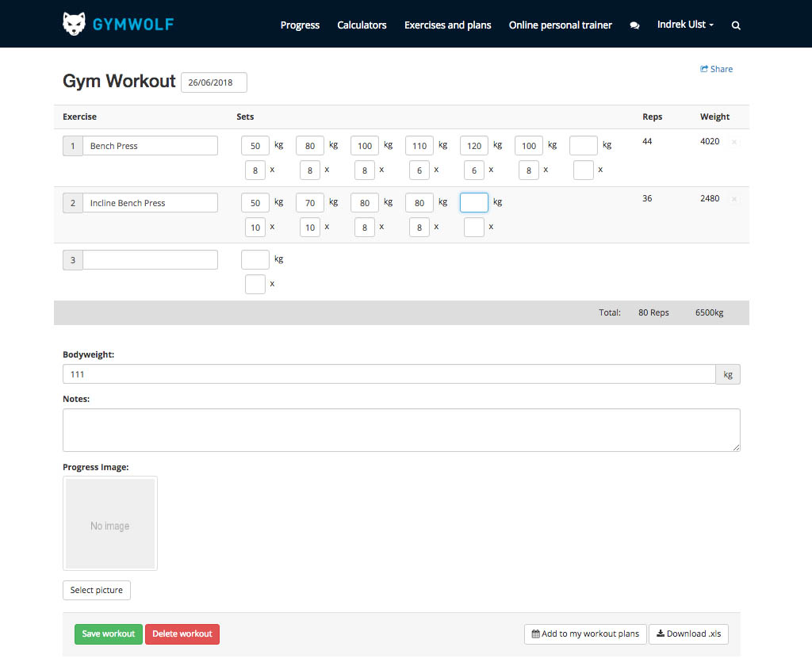This screenshot has height=670, width=812.
Task: Click the Share link
Action: [716, 69]
